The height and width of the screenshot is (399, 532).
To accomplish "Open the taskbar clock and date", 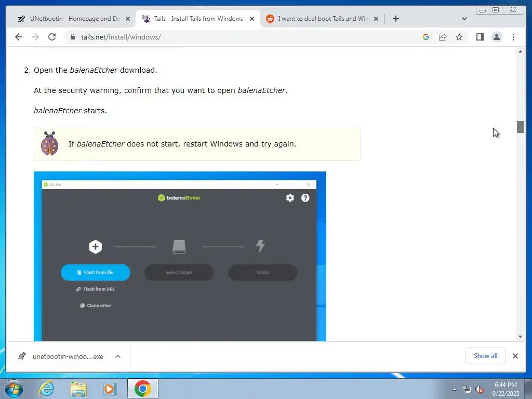I will tap(506, 389).
